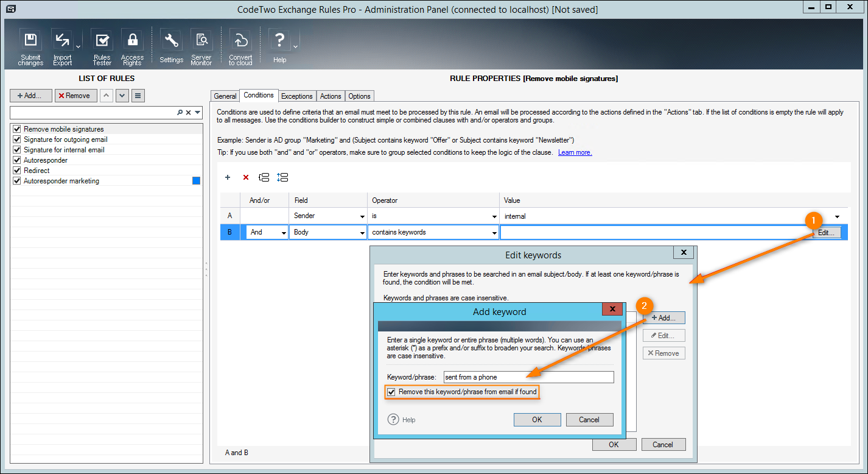Open rules list menu icon
This screenshot has width=868, height=474.
(x=138, y=96)
